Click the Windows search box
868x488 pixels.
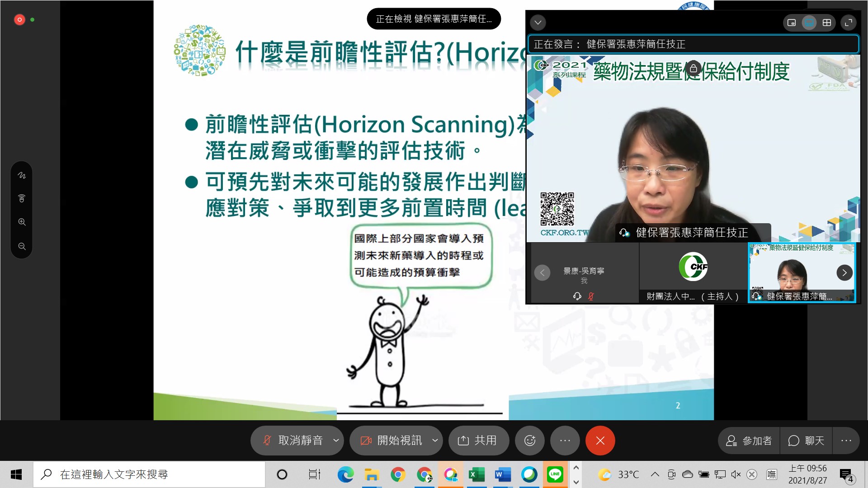tap(149, 474)
